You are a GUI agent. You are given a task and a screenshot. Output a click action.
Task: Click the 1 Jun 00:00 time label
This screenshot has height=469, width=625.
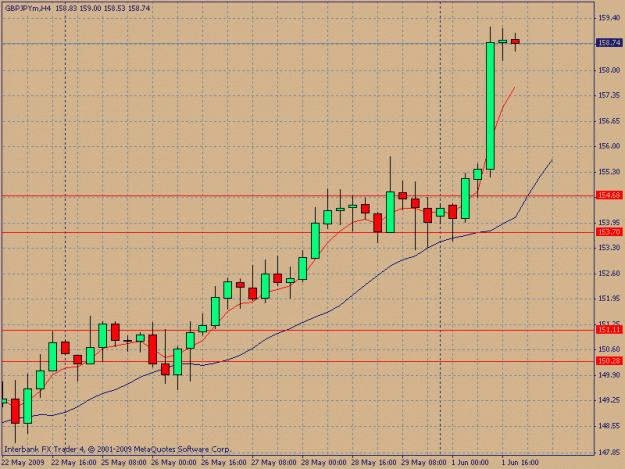click(x=471, y=463)
